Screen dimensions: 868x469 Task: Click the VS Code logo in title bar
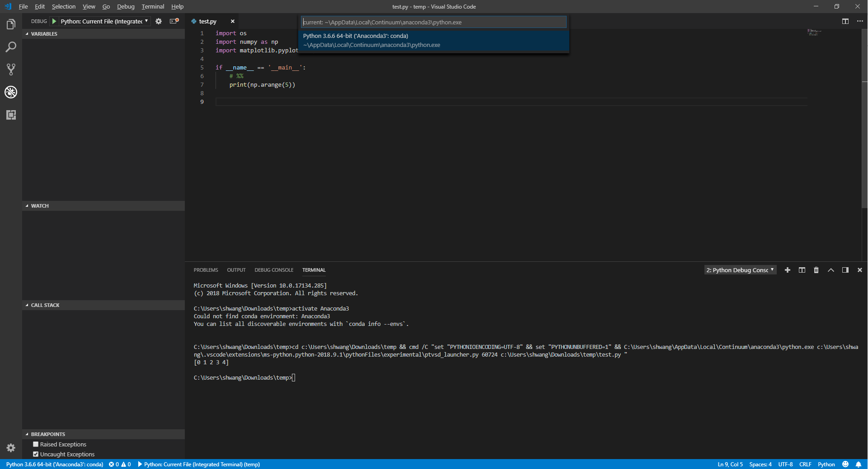8,6
